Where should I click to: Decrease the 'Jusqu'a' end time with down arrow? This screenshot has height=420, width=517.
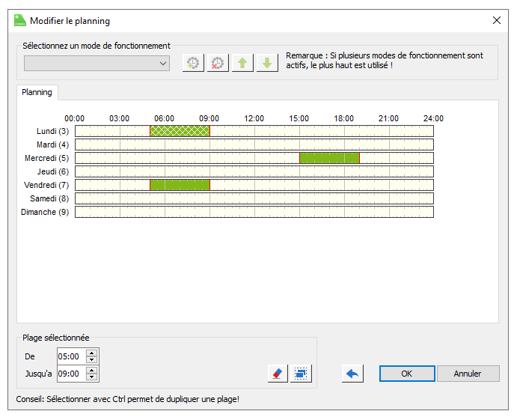point(91,377)
